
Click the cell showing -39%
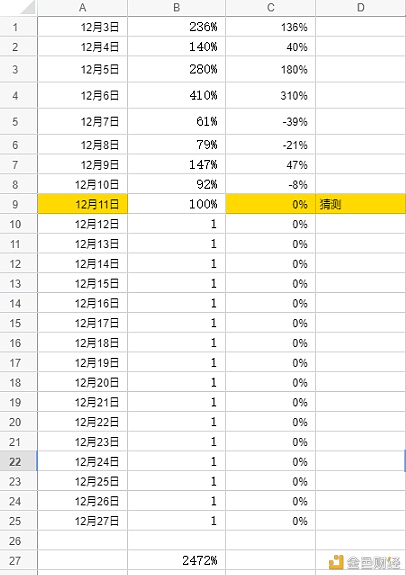tap(270, 121)
